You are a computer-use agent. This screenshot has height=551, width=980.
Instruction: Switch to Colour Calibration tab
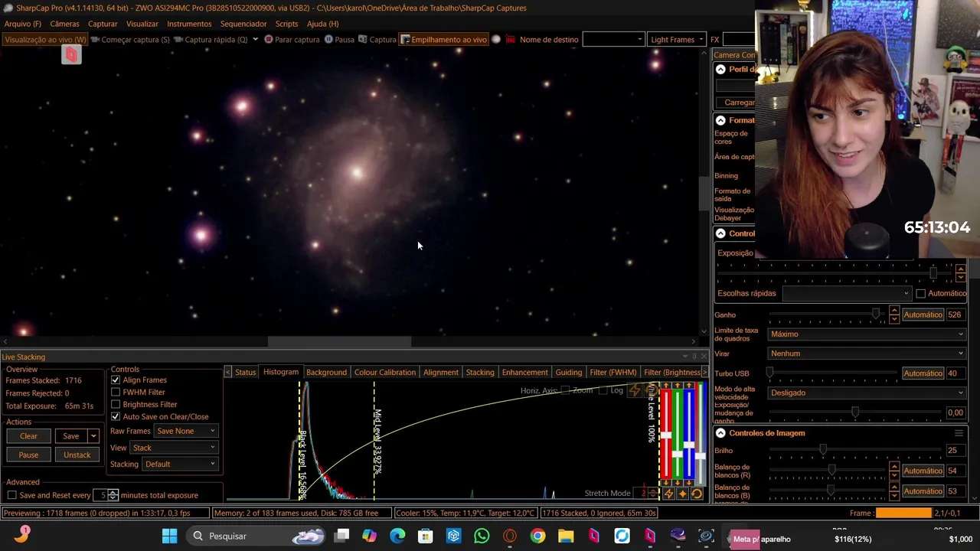(385, 372)
